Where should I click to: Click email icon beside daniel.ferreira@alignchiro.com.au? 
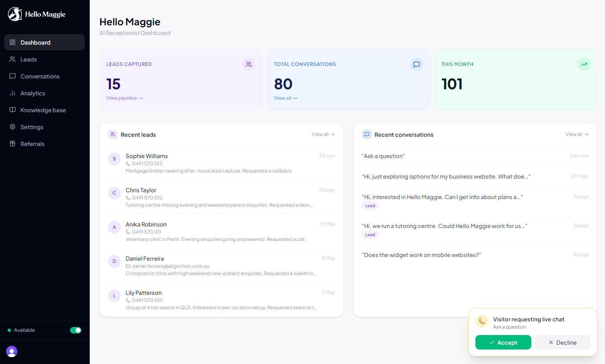128,266
